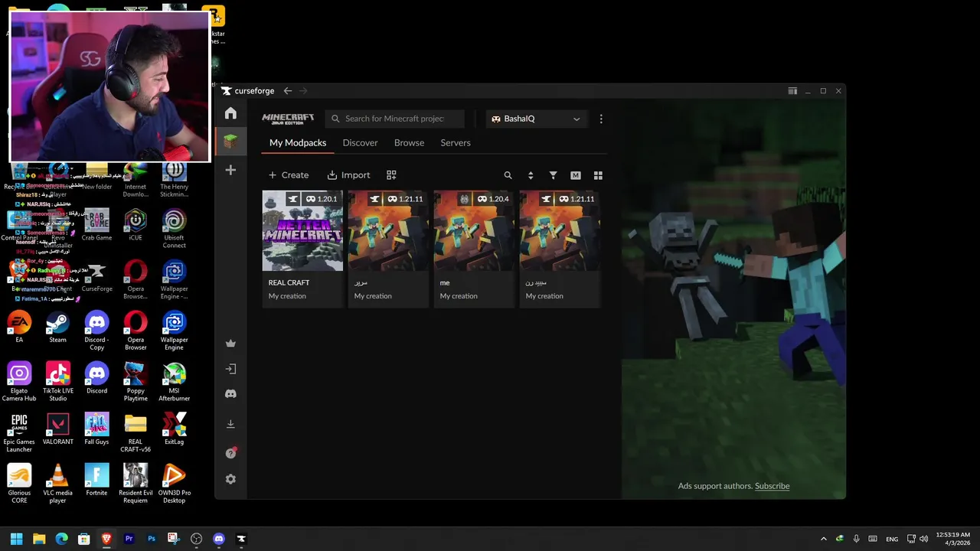980x551 pixels.
Task: Open the three-dot more options menu
Action: (x=601, y=119)
